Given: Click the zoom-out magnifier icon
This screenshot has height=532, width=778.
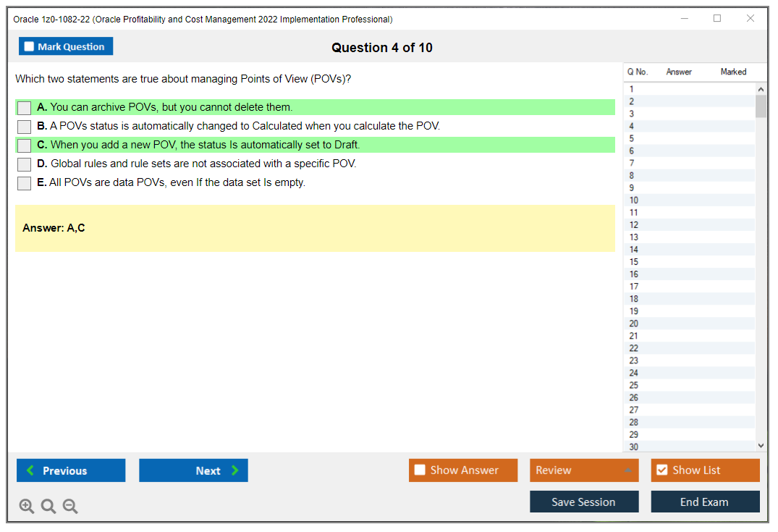Looking at the screenshot, I should pyautogui.click(x=69, y=506).
